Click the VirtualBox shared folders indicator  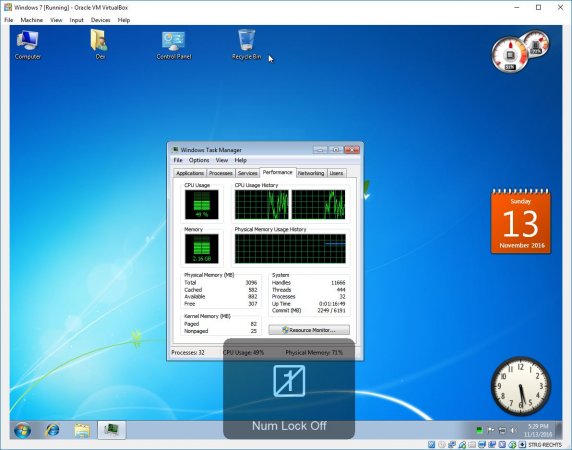[472, 445]
